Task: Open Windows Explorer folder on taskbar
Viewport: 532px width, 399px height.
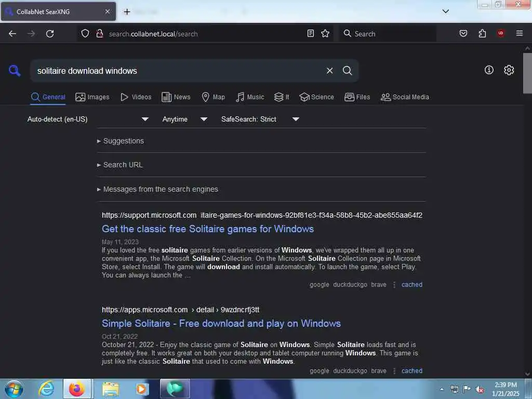Action: (111, 389)
